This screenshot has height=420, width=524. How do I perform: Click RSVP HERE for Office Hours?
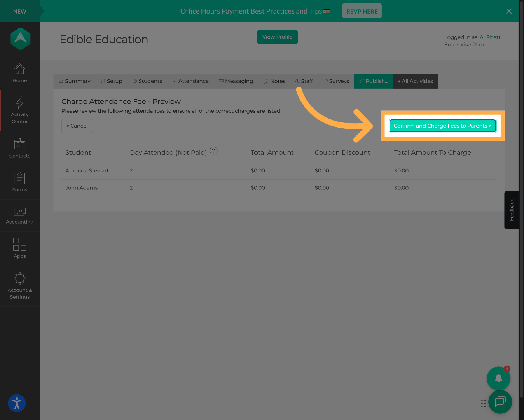362,11
